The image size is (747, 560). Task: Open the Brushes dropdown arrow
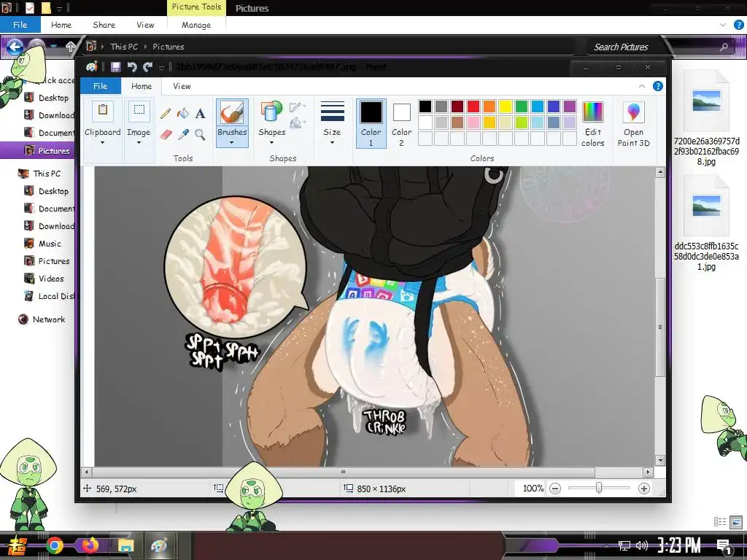pos(232,142)
